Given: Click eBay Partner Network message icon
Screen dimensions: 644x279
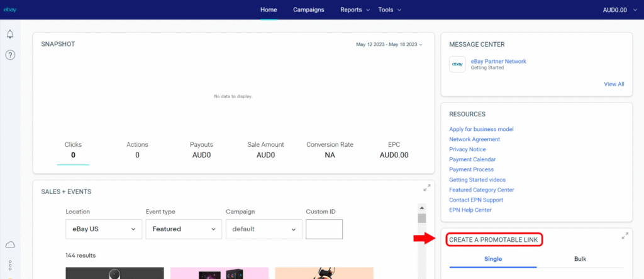Looking at the screenshot, I should tap(457, 64).
